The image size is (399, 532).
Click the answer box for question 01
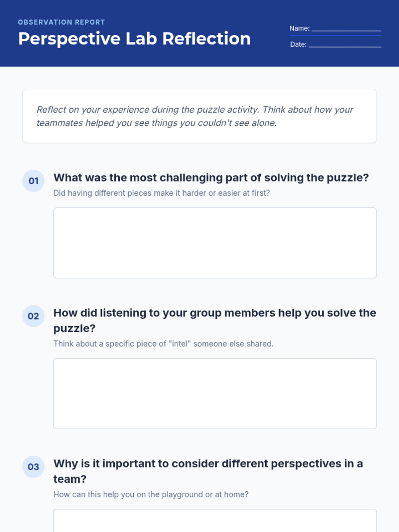[x=215, y=243]
